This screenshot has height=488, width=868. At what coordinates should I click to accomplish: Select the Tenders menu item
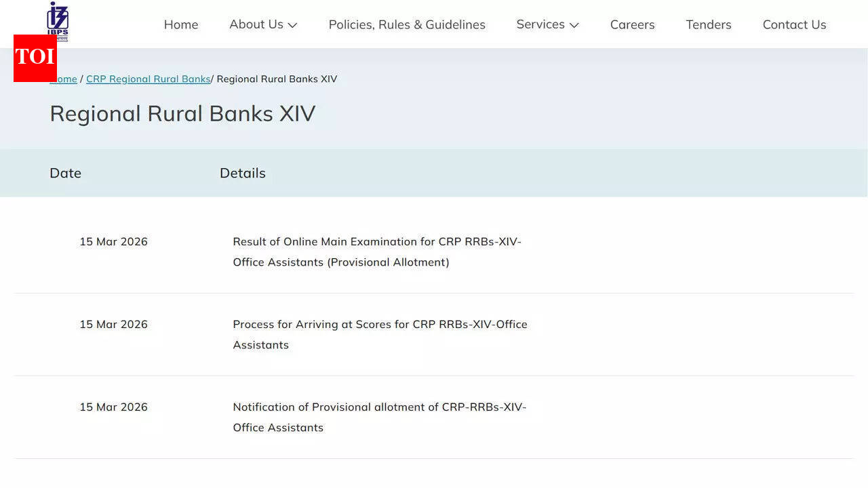pos(708,24)
